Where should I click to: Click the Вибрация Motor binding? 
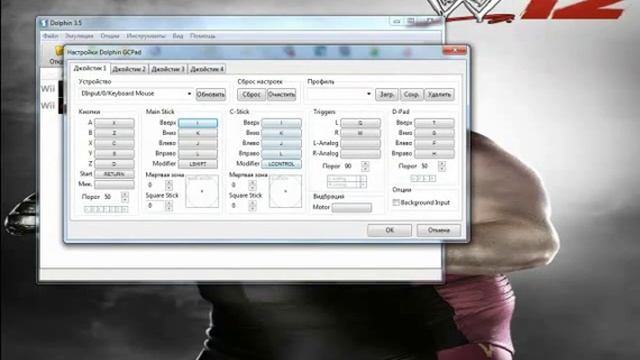click(x=352, y=208)
